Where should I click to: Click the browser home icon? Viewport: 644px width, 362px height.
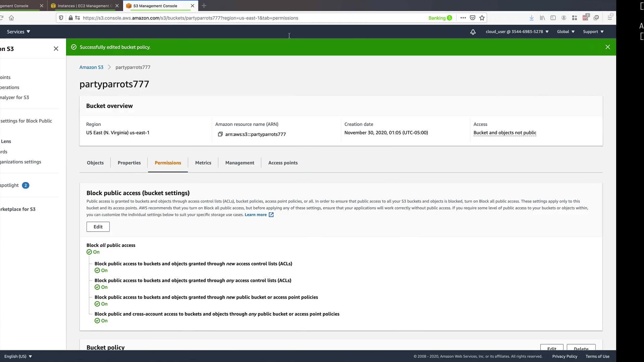[11, 18]
